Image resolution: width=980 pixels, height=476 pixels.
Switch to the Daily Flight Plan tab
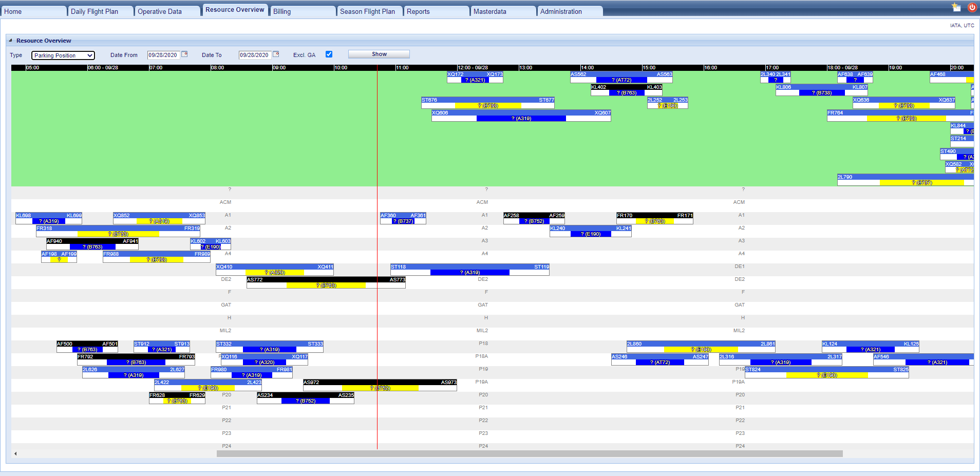click(x=101, y=11)
